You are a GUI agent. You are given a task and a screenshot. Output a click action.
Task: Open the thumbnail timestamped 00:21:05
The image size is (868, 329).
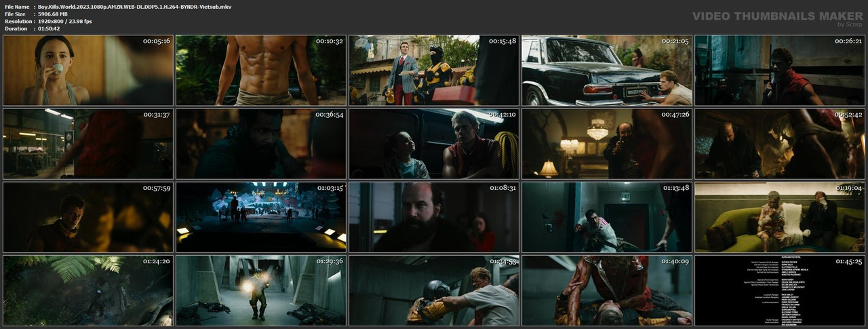[607, 71]
